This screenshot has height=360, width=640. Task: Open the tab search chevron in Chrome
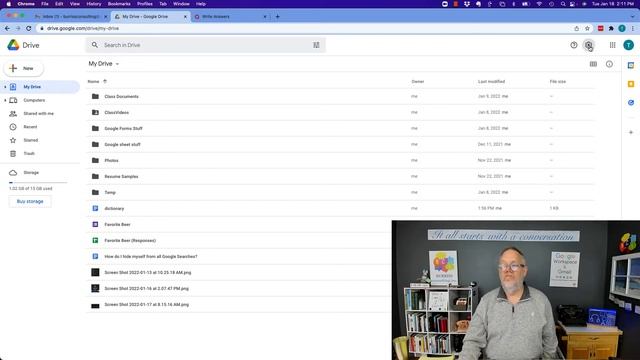[x=633, y=17]
